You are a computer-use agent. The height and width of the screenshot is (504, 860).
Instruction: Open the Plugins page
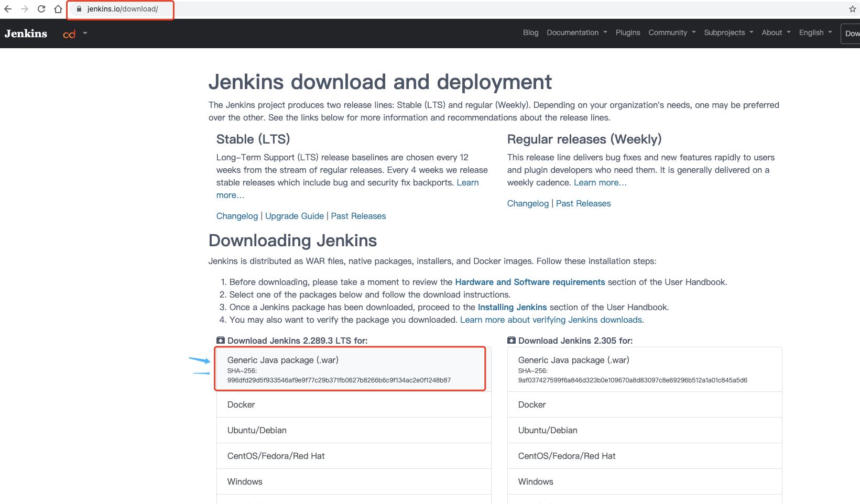point(628,32)
